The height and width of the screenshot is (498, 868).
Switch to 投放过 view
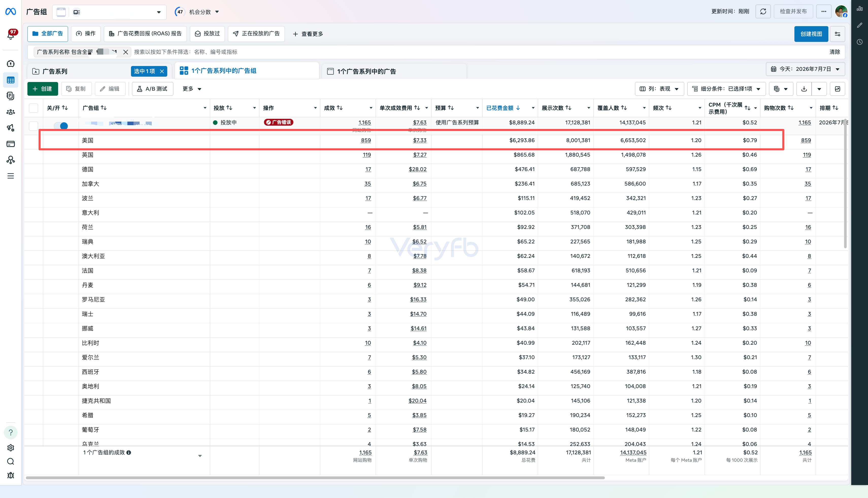point(207,34)
